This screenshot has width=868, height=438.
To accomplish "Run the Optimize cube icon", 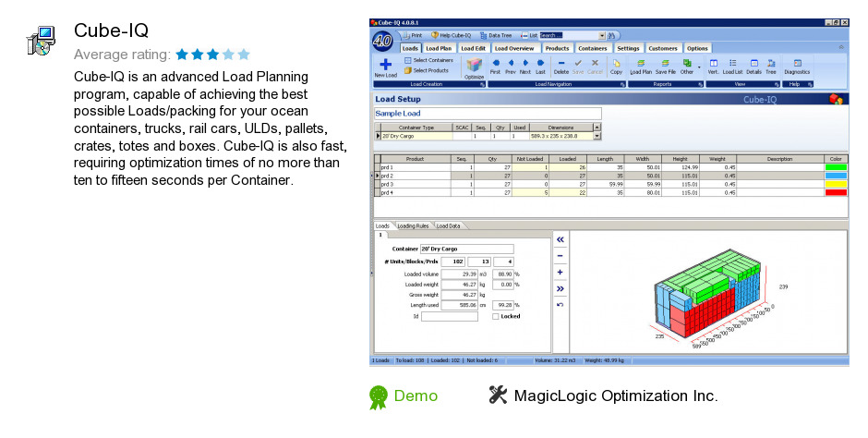I will click(x=474, y=65).
